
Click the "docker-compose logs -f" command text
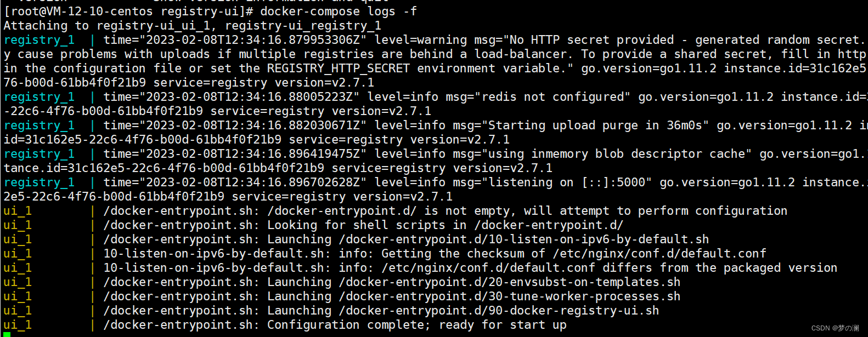pyautogui.click(x=339, y=12)
